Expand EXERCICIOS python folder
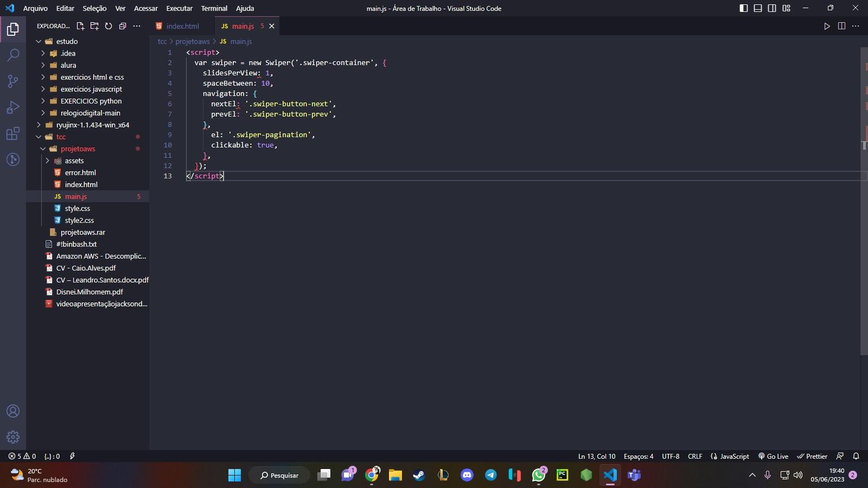Screen dimensions: 868x488 [91, 101]
